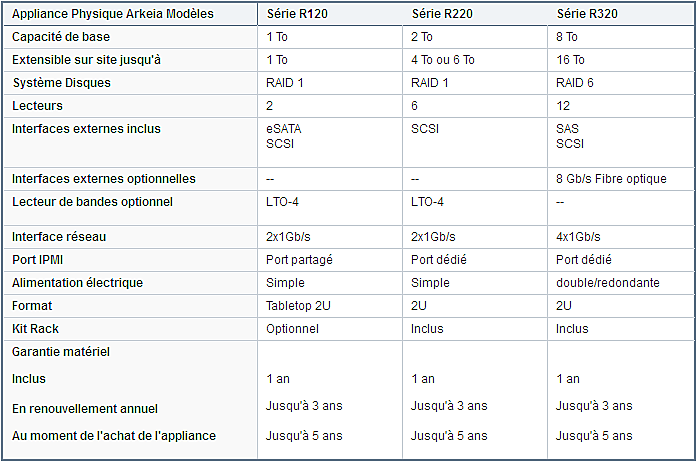Image resolution: width=697 pixels, height=462 pixels.
Task: Select the 'Tabletop 2U' cell
Action: click(298, 306)
